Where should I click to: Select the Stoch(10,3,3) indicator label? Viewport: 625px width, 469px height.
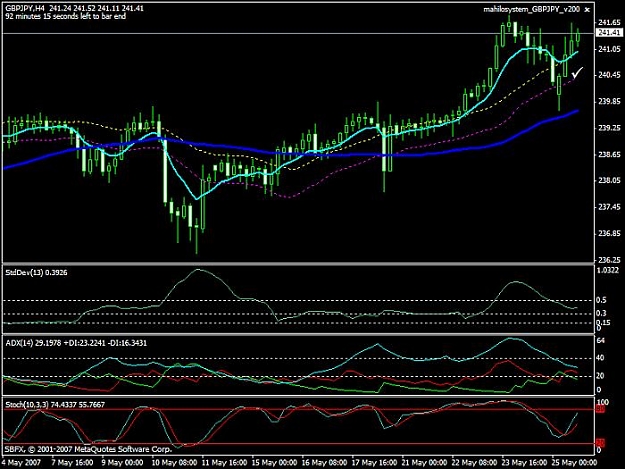coord(55,405)
